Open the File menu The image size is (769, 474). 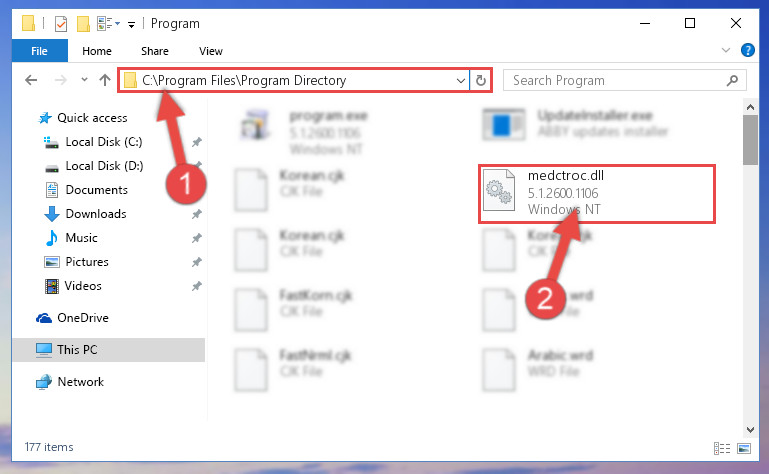click(39, 51)
